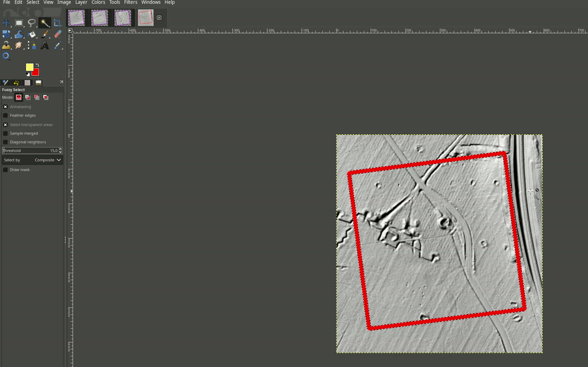Select the Clone stamp tool
The width and height of the screenshot is (588, 367).
tap(6, 45)
